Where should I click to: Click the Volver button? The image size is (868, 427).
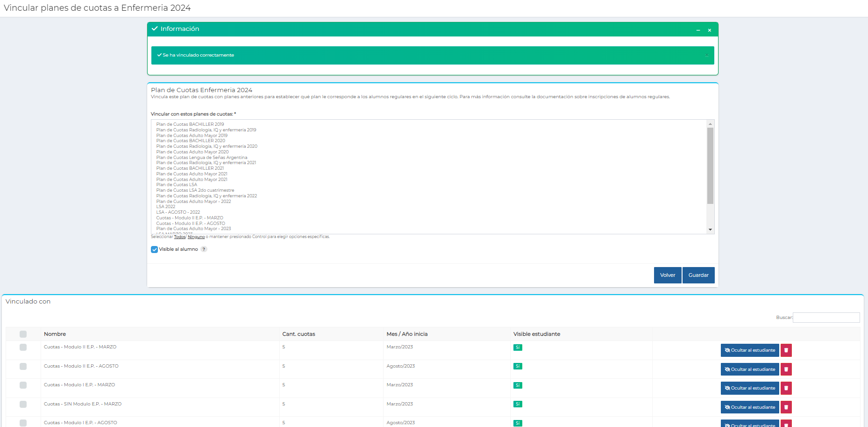pyautogui.click(x=668, y=275)
